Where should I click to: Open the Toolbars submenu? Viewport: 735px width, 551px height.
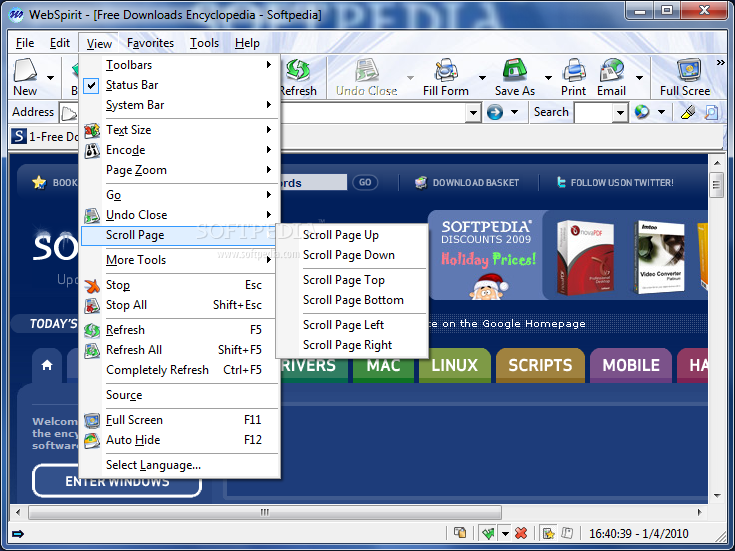[x=180, y=65]
